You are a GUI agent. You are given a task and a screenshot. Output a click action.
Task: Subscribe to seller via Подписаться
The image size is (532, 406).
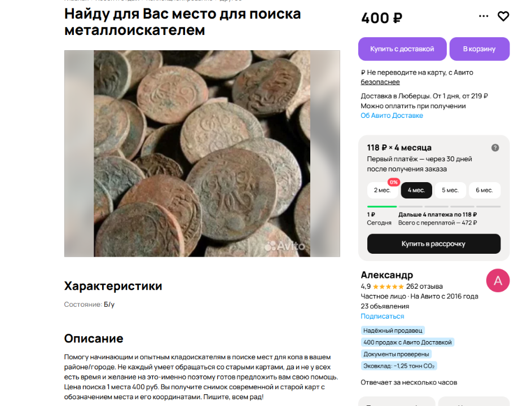[382, 316]
